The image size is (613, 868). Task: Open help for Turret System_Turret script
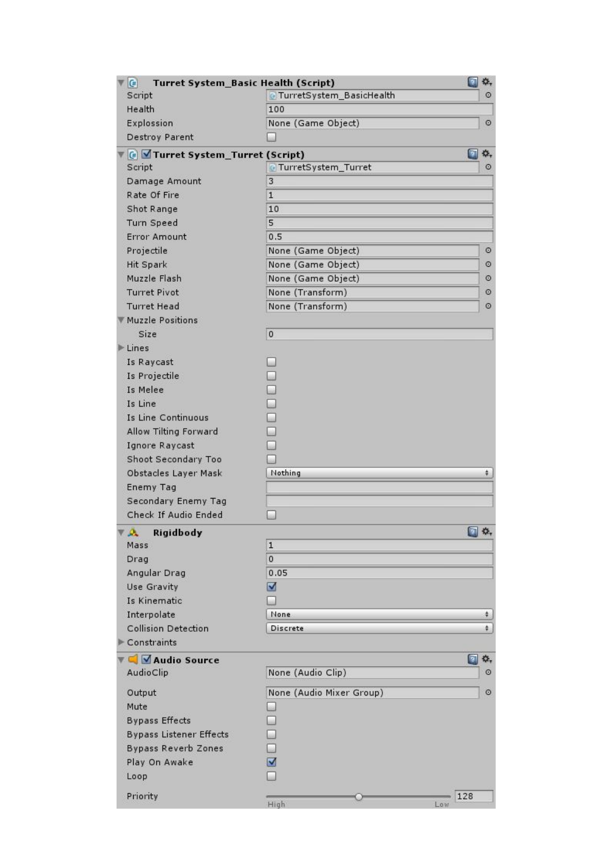point(472,154)
